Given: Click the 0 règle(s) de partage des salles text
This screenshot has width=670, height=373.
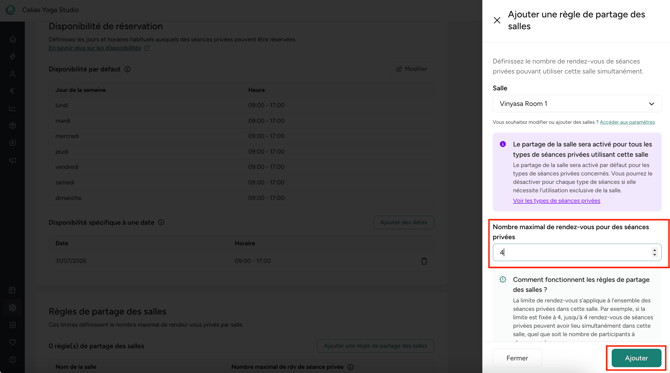Looking at the screenshot, I should click(x=96, y=346).
